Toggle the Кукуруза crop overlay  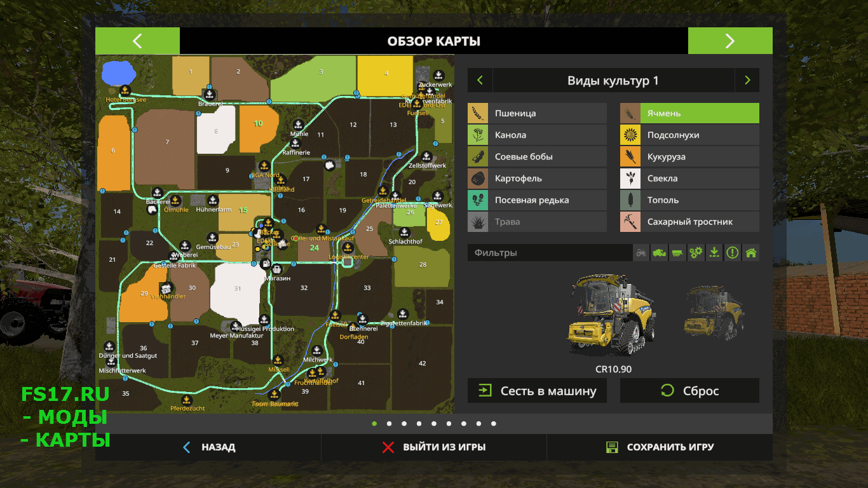coord(690,156)
